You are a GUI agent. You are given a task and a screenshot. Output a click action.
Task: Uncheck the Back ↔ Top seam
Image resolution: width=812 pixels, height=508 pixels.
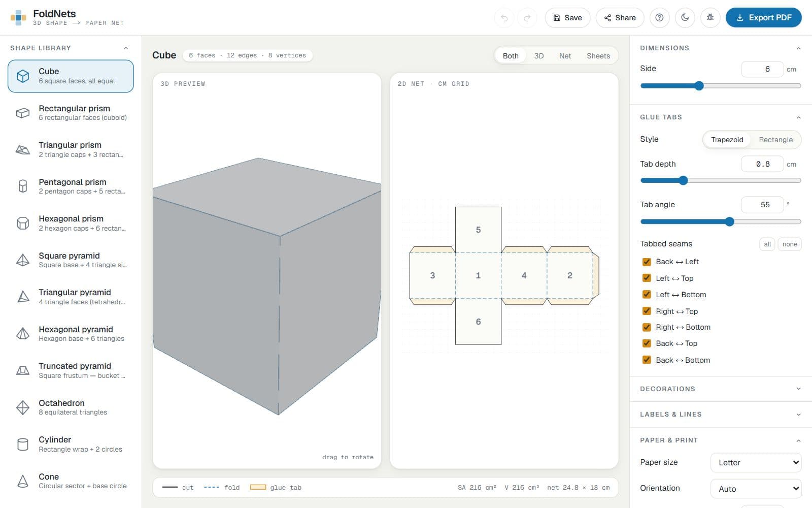pos(647,343)
